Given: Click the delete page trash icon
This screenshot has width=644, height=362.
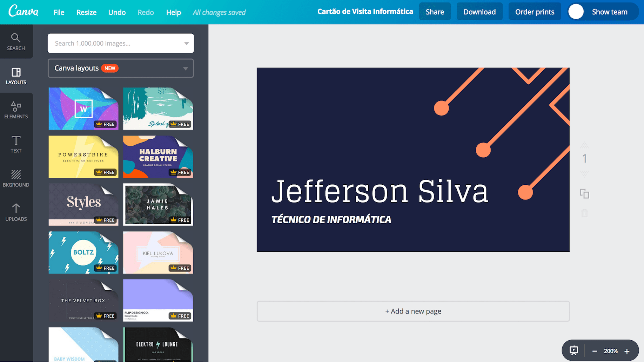Looking at the screenshot, I should click(x=584, y=213).
